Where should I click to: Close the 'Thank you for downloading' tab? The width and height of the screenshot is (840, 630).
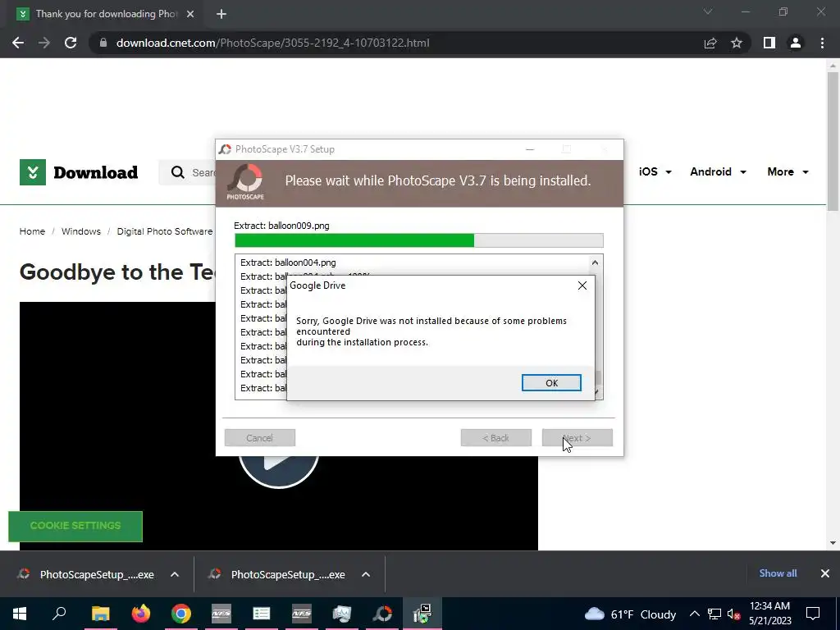click(190, 14)
